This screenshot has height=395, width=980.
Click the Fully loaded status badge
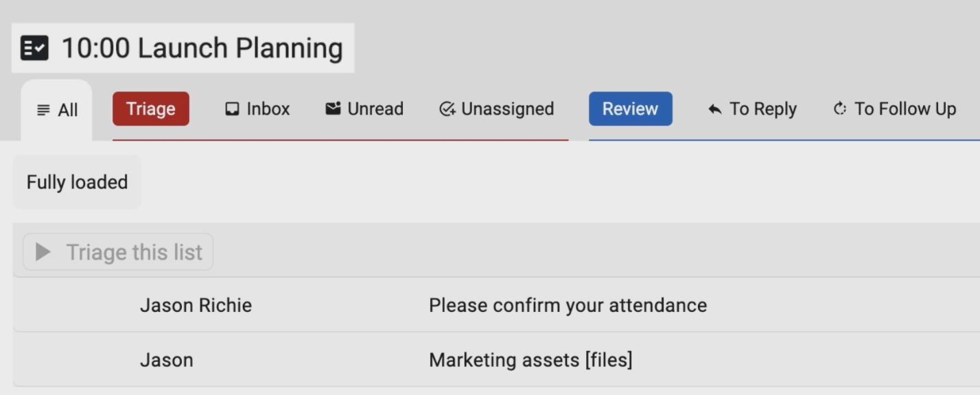point(77,182)
